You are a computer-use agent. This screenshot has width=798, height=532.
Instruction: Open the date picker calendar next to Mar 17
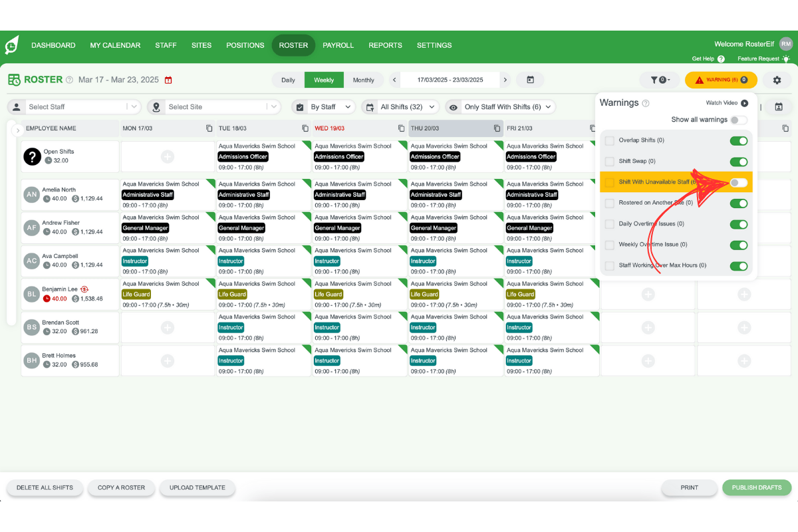click(169, 78)
